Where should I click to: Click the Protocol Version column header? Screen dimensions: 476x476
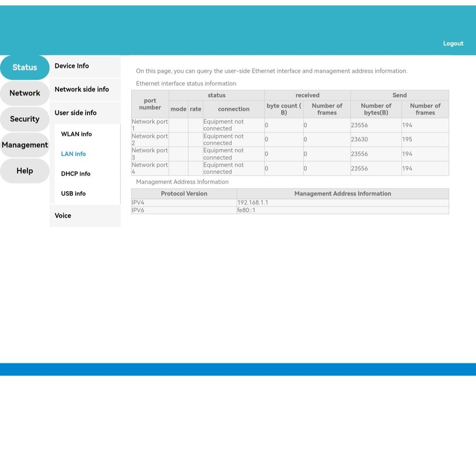(184, 193)
